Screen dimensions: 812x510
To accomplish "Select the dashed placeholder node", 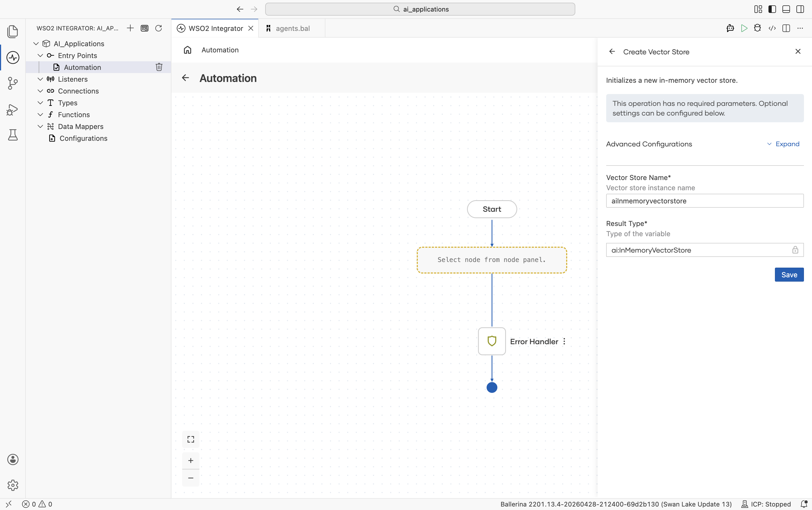I will pos(492,260).
